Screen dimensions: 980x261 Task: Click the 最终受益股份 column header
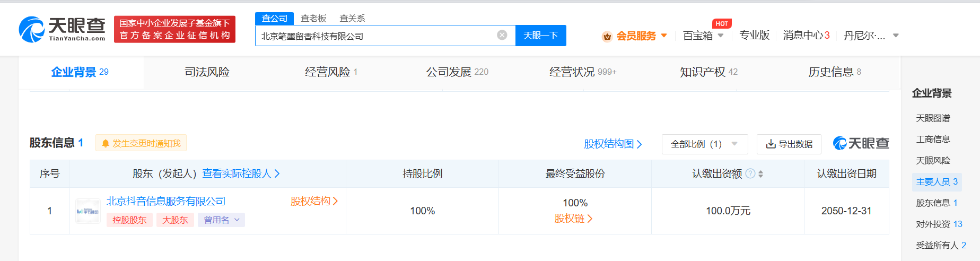pos(575,173)
